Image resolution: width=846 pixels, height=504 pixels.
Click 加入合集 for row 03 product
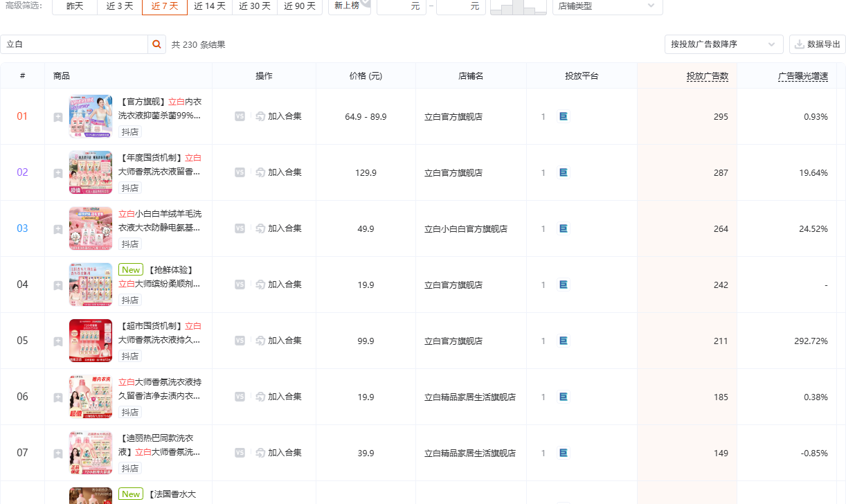[x=279, y=228]
